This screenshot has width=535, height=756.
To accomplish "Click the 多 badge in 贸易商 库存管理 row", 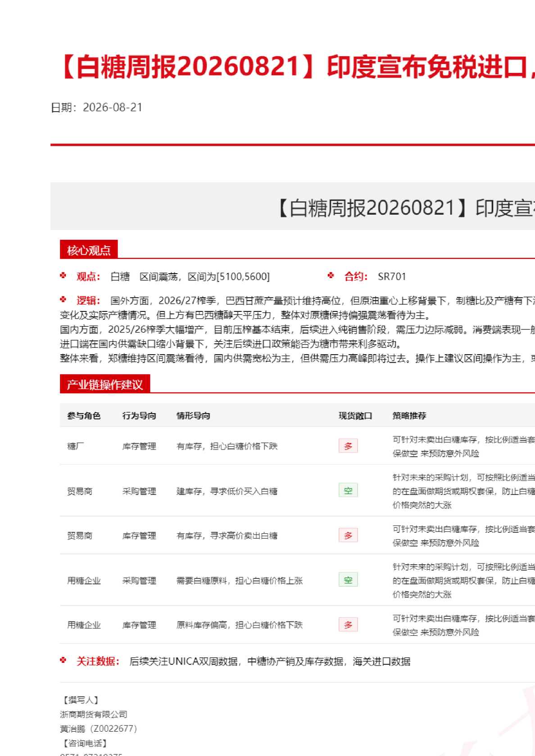I will point(348,535).
